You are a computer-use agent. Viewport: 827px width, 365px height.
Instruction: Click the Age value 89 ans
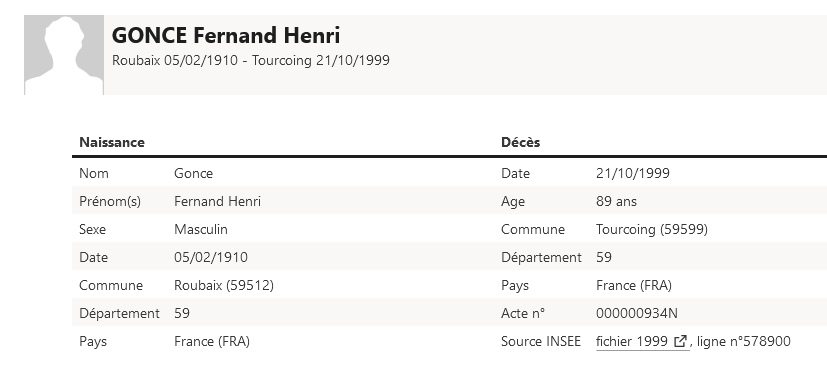[x=617, y=201]
